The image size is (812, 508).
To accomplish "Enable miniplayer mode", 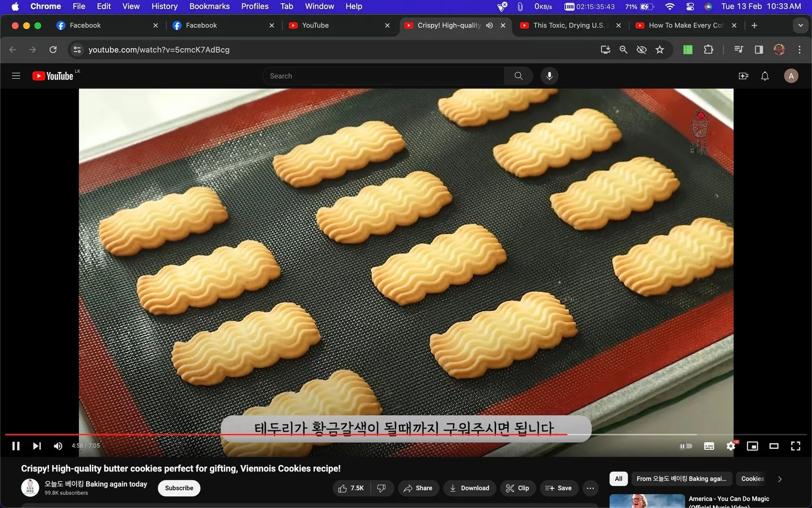I will (752, 446).
